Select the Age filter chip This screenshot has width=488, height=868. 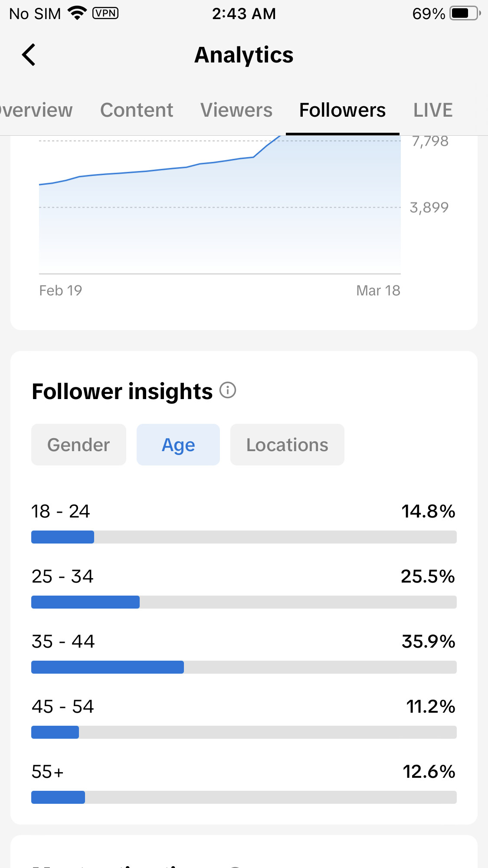pyautogui.click(x=178, y=445)
